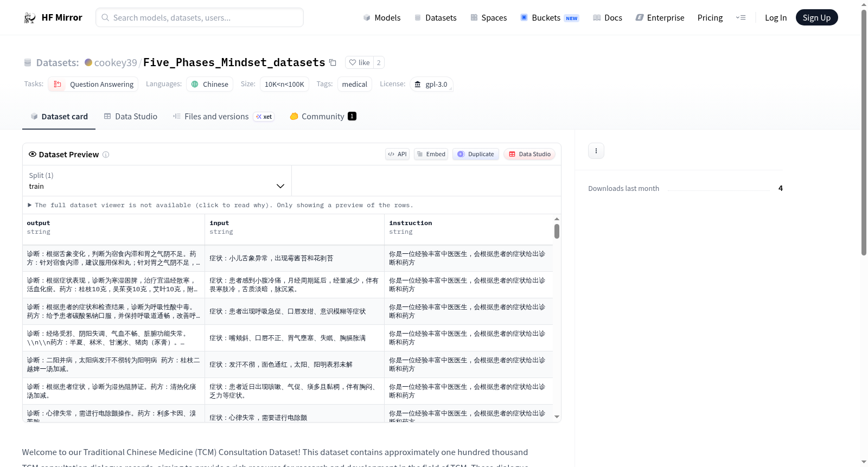Select the input cell 症状：嘴颊斜、口唇不正
Viewport: 868px width, 467px height.
295,338
